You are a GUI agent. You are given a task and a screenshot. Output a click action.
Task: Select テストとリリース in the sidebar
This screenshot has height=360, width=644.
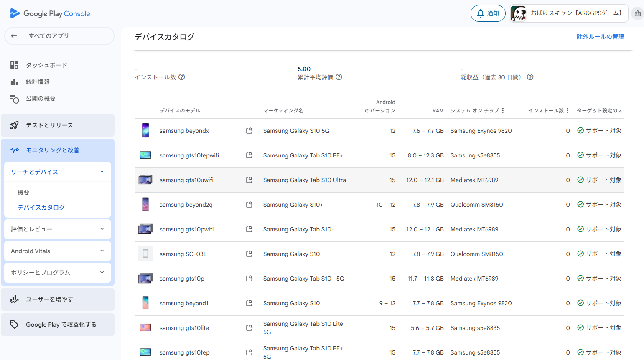[x=49, y=125]
